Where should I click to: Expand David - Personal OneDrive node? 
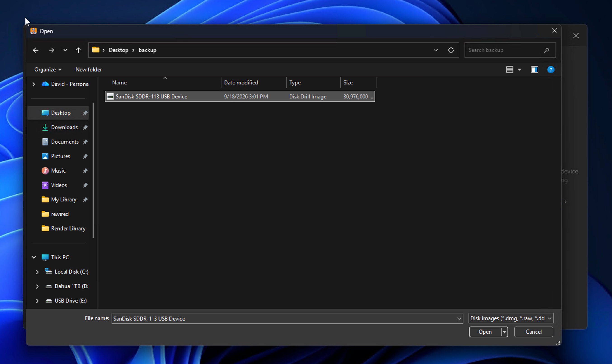point(34,84)
